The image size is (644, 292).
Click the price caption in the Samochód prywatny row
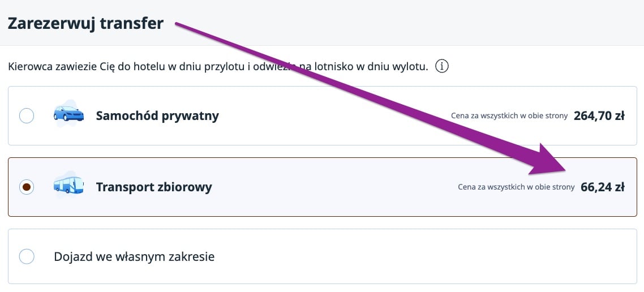[509, 116]
